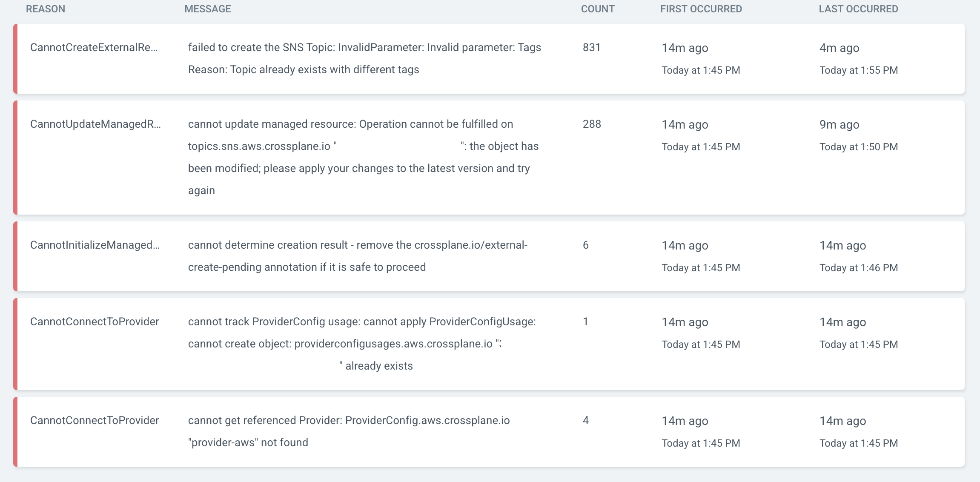The height and width of the screenshot is (482, 980).
Task: Sort by the MESSAGE column header
Action: pyautogui.click(x=208, y=9)
